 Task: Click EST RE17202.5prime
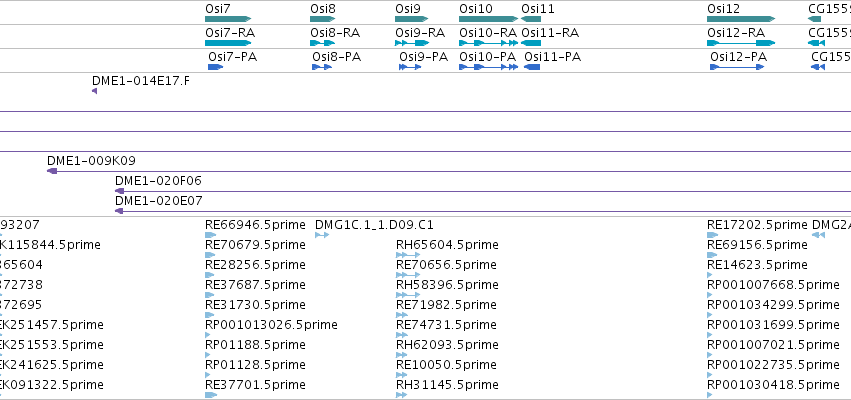758,225
